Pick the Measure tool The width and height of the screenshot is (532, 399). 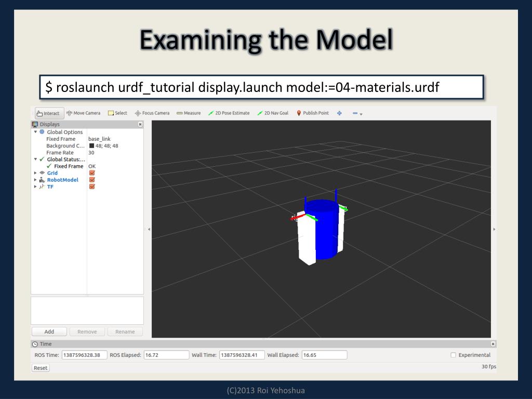(189, 113)
